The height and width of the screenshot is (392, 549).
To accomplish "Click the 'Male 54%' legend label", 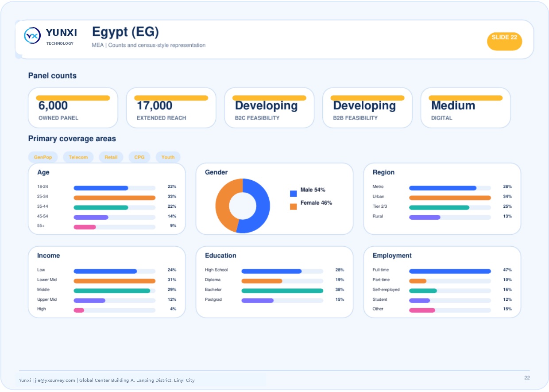I will pos(313,190).
